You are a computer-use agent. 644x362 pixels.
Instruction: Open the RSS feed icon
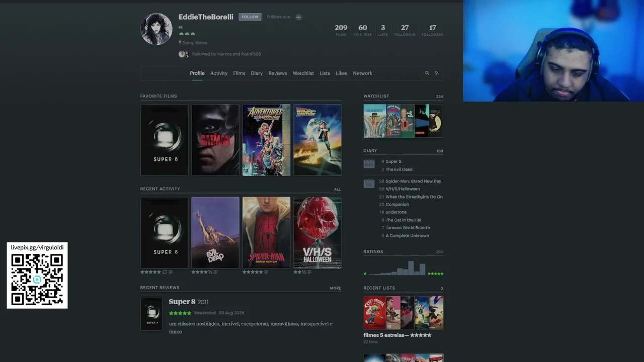pos(436,73)
